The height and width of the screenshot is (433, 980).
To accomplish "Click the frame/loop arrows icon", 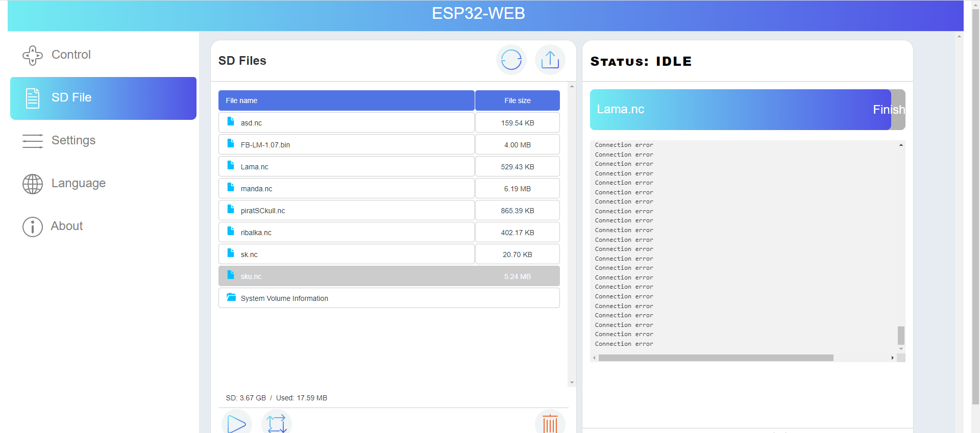I will 276,424.
